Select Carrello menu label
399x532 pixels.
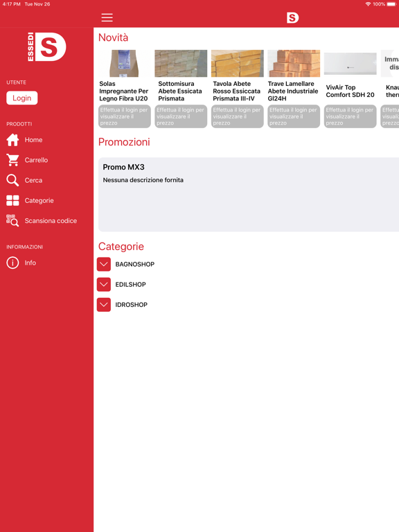pos(36,160)
